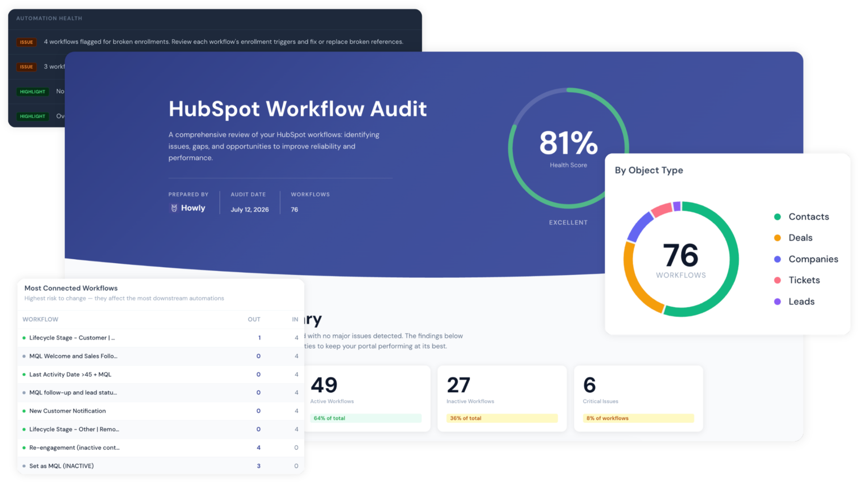Select 'MQL Welcome and Sales Follo...' row

pyautogui.click(x=161, y=356)
